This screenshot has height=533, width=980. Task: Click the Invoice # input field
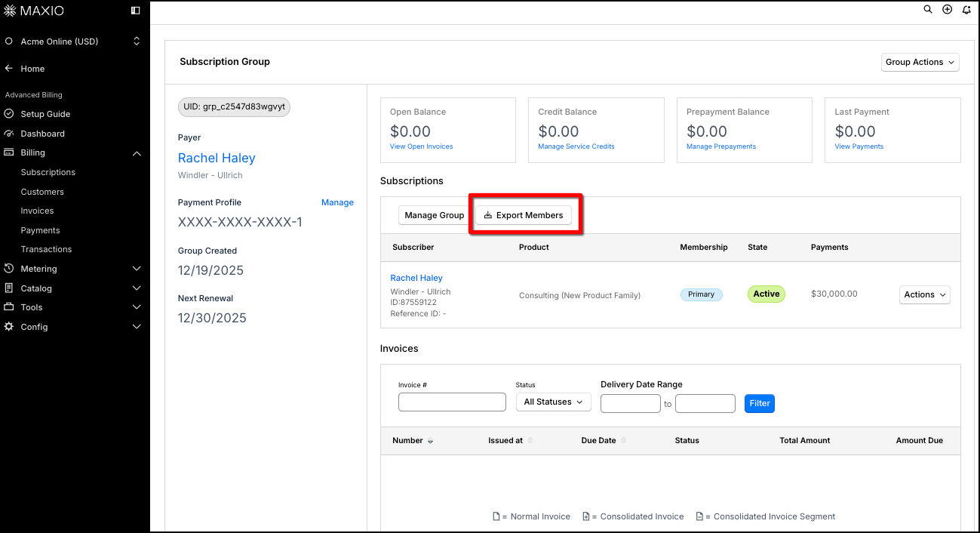pyautogui.click(x=452, y=402)
